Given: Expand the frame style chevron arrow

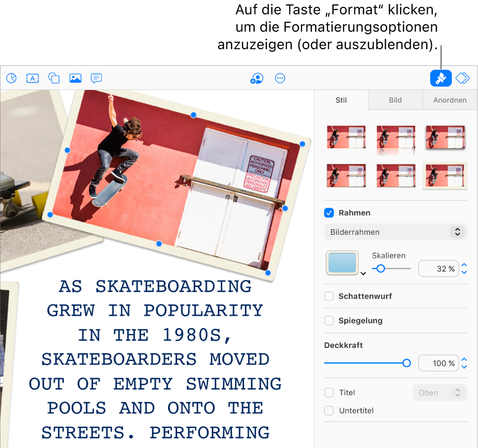Looking at the screenshot, I should (x=363, y=274).
